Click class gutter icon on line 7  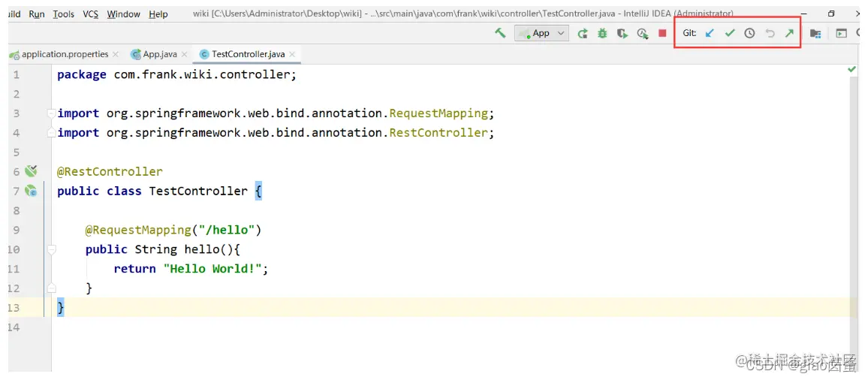[31, 191]
